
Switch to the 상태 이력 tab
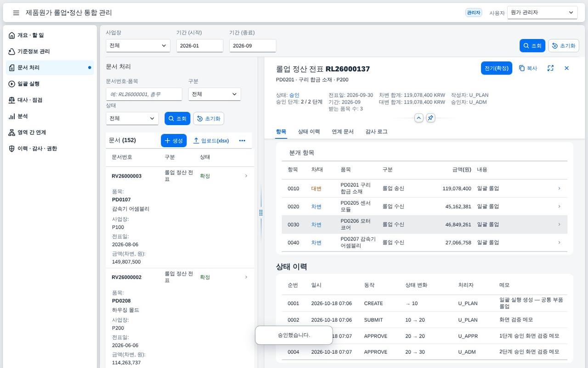pos(309,132)
